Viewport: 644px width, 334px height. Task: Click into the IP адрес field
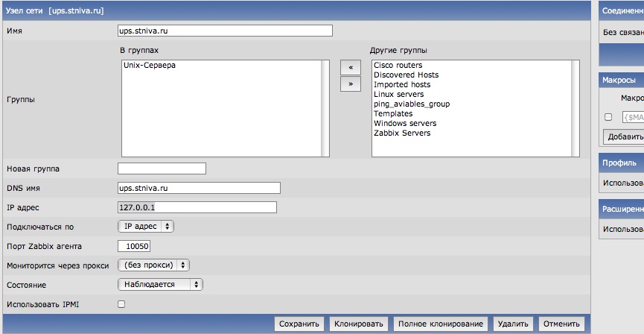coord(197,207)
